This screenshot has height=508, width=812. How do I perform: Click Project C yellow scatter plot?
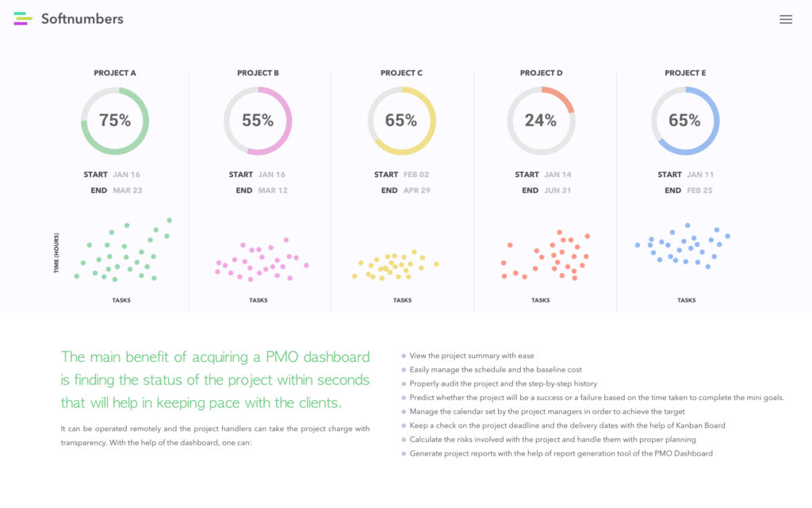pos(395,266)
